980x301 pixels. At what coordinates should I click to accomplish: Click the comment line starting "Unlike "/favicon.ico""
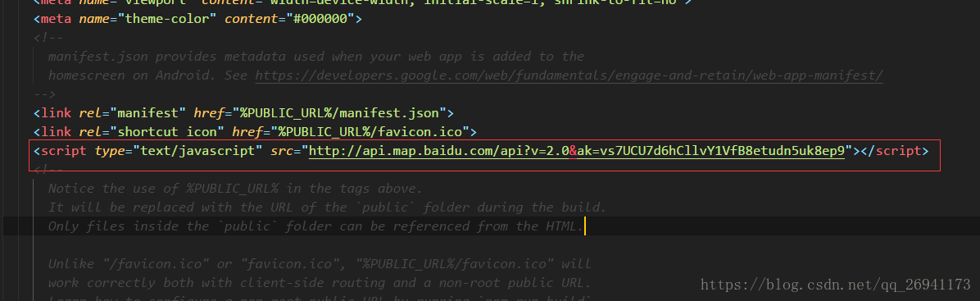(x=320, y=263)
